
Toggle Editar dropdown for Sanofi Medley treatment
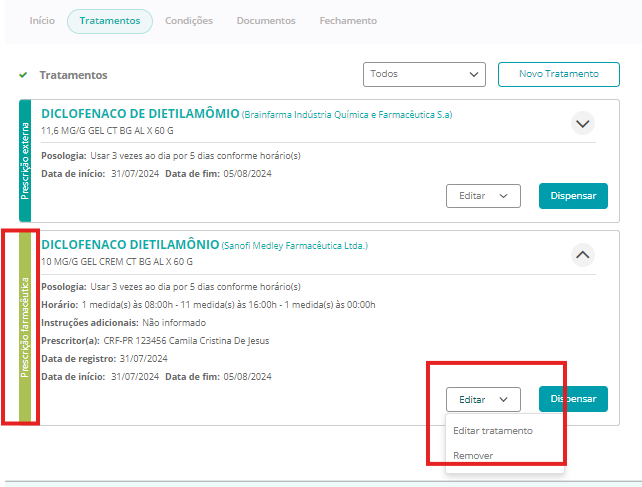point(483,399)
